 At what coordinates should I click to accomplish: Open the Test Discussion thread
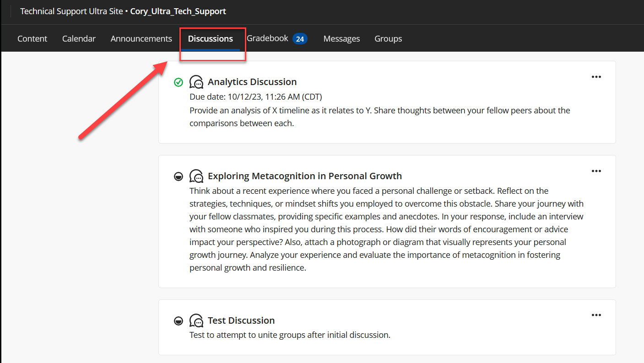(241, 320)
